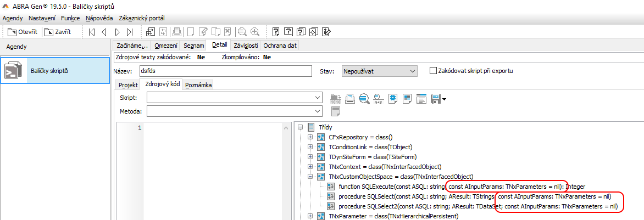
Task: Click the gear settings document icon
Action: pos(392,99)
